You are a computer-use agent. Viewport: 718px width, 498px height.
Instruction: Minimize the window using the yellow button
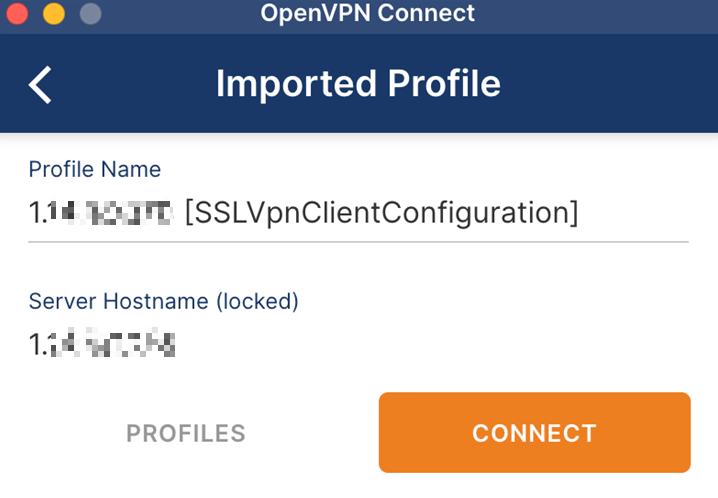click(x=54, y=13)
